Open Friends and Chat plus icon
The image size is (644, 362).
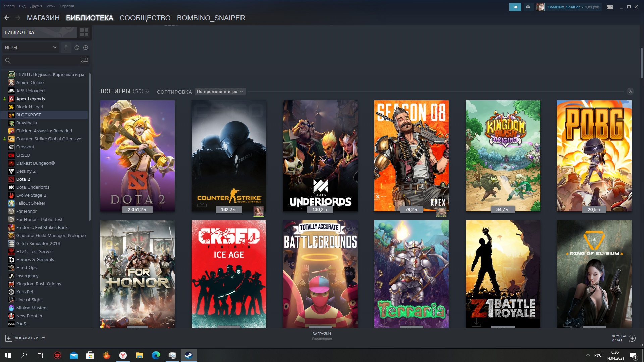tap(632, 338)
